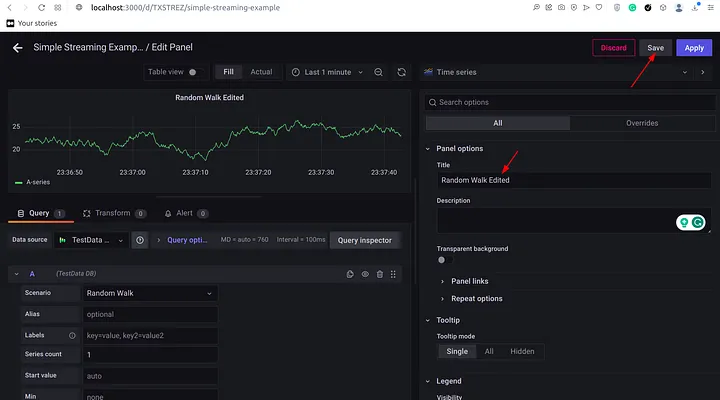Viewport: 720px width, 400px height.
Task: Hide query A with the eye icon
Action: 365,274
